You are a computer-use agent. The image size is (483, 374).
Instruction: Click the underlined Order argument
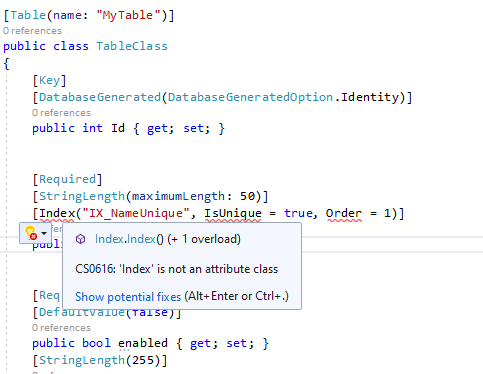pos(344,213)
